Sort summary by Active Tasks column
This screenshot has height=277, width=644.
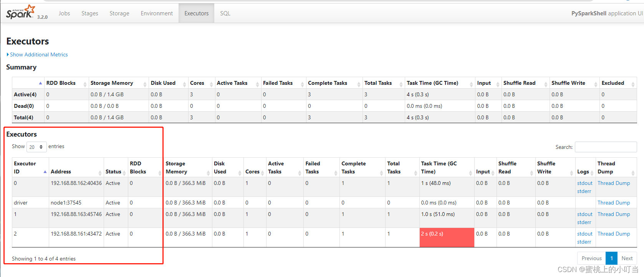coord(238,83)
